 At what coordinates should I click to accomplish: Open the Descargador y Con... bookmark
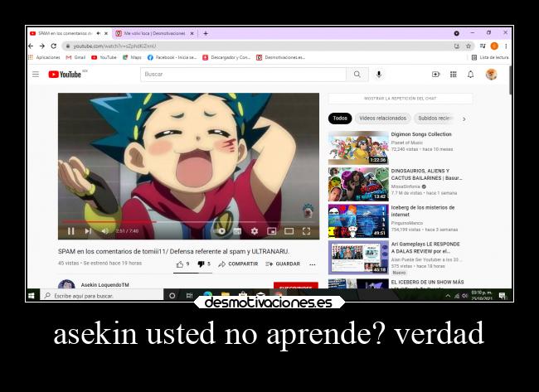(226, 57)
